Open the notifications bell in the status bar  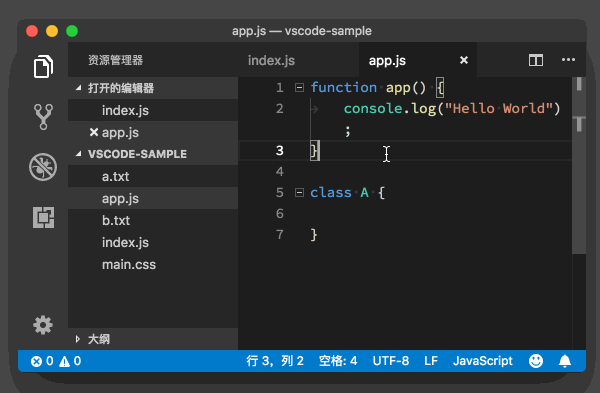[565, 361]
